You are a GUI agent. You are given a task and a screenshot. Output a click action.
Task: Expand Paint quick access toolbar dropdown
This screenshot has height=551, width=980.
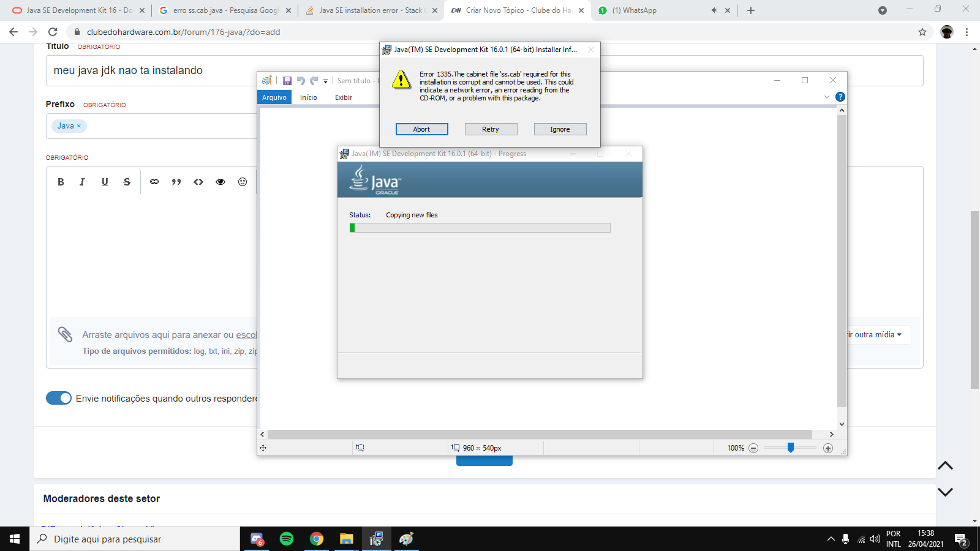pyautogui.click(x=325, y=81)
